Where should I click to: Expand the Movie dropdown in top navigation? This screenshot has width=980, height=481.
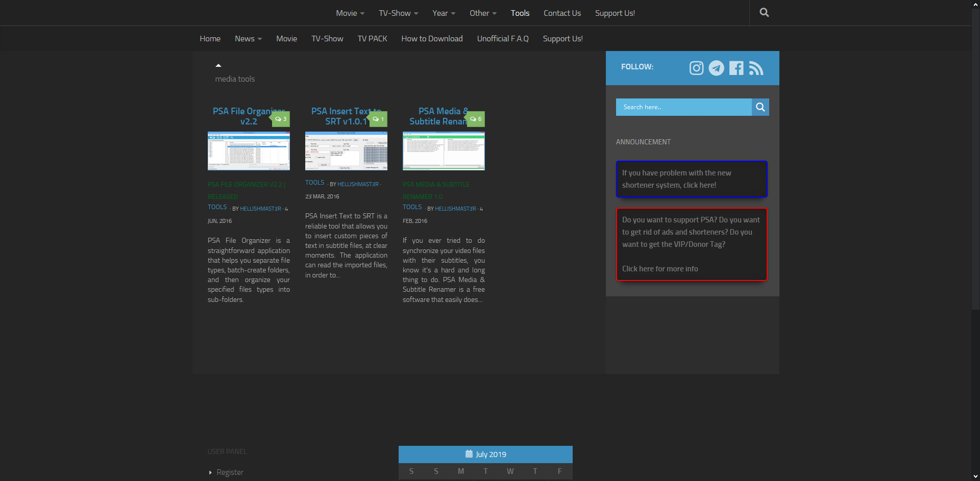(350, 13)
